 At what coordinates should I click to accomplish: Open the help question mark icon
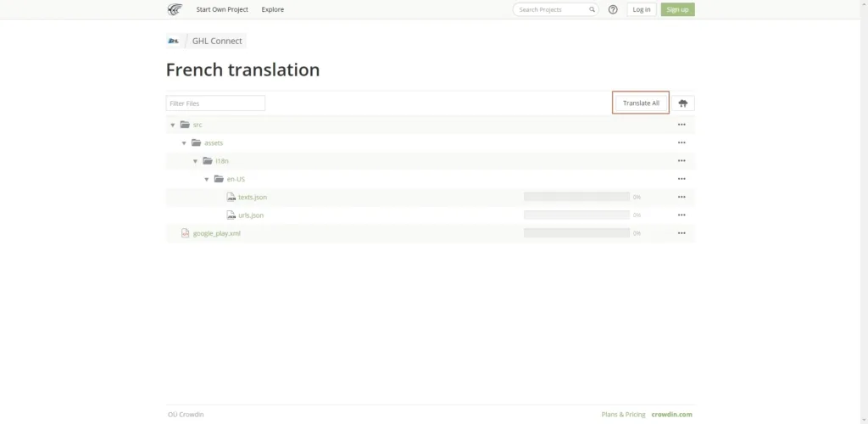click(x=613, y=9)
